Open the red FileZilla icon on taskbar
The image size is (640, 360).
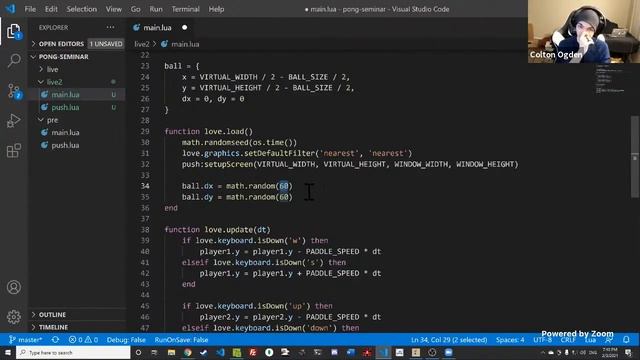253,352
